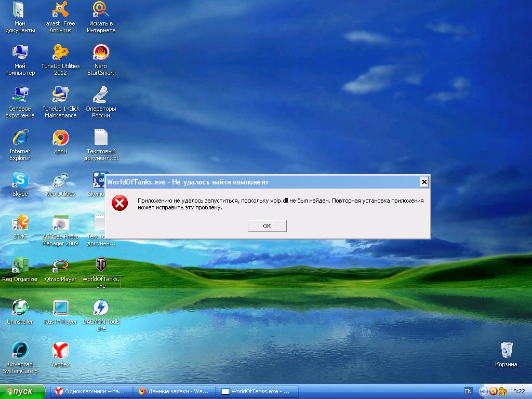Screen dimensions: 532x399
Task: Switch to Данные заявки taskbar window
Action: (175, 392)
